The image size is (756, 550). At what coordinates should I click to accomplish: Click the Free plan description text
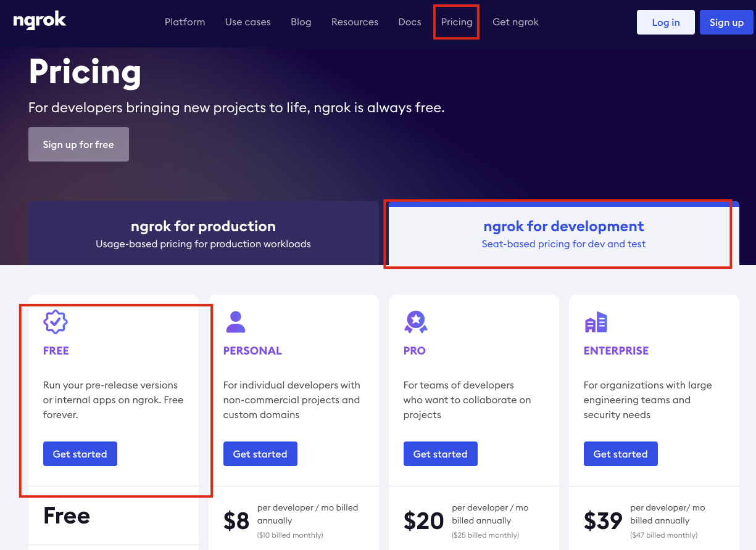[113, 400]
